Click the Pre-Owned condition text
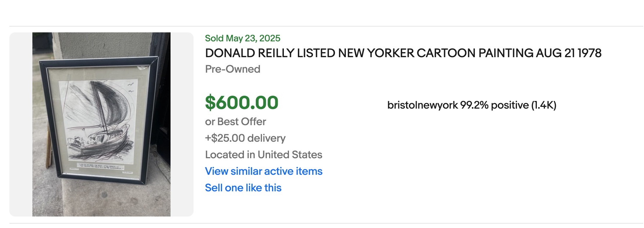The image size is (644, 228). 232,69
